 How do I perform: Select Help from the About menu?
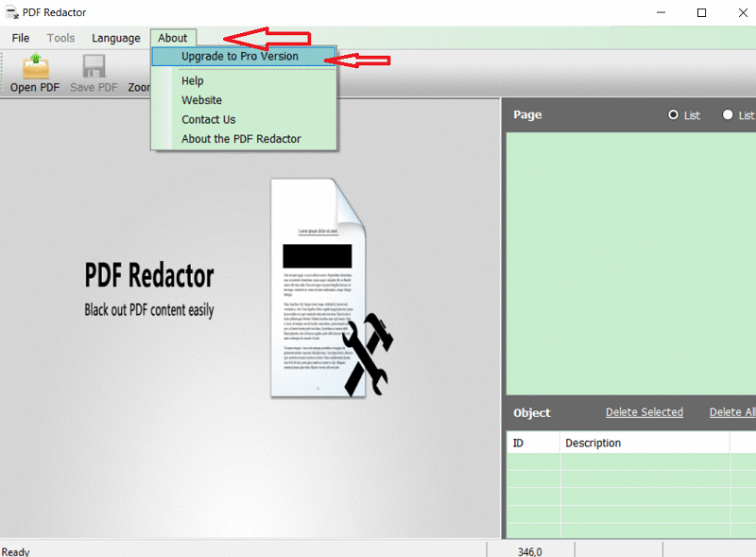tap(193, 81)
